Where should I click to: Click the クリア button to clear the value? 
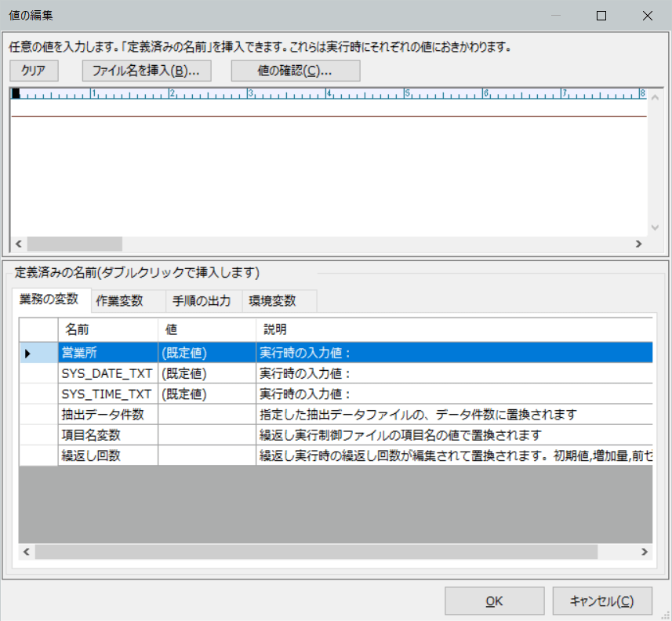click(33, 71)
